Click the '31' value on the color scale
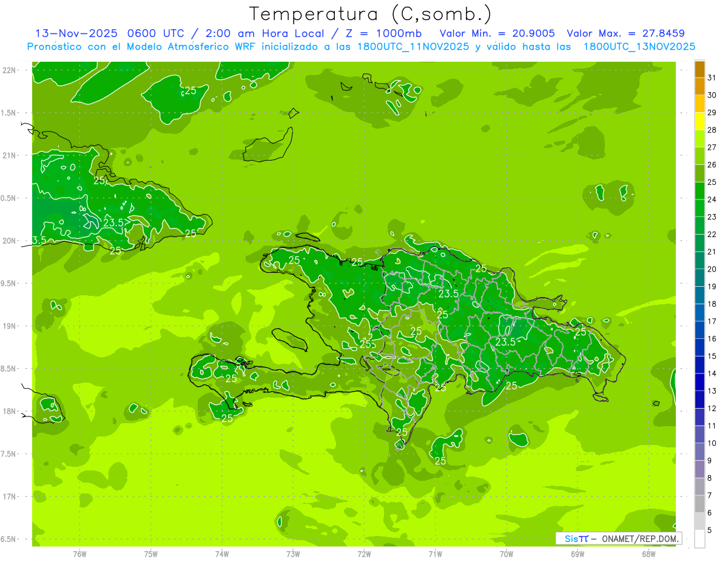The image size is (728, 562). tap(712, 78)
